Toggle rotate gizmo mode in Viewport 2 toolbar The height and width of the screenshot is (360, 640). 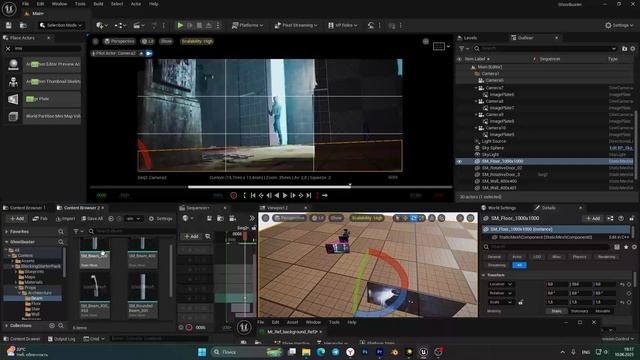(x=413, y=218)
